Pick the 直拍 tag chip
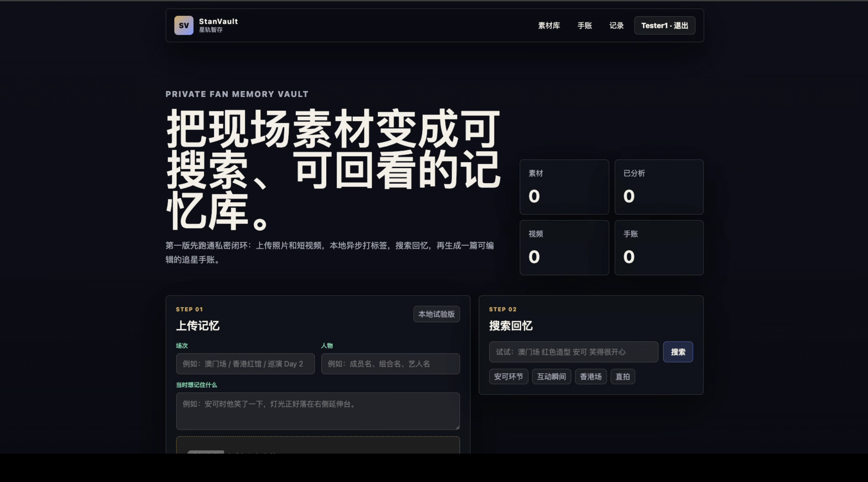Screen dimensions: 868x482 (x=623, y=376)
